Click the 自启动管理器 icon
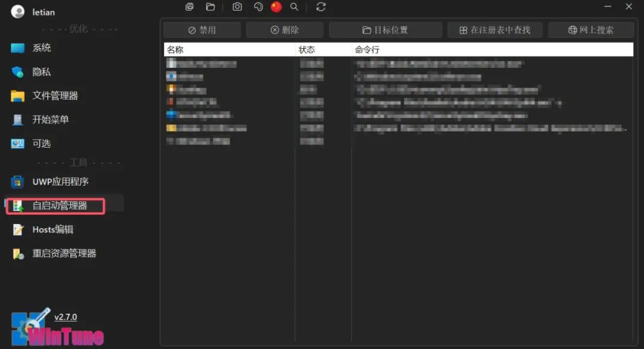This screenshot has width=644, height=349. pyautogui.click(x=18, y=206)
